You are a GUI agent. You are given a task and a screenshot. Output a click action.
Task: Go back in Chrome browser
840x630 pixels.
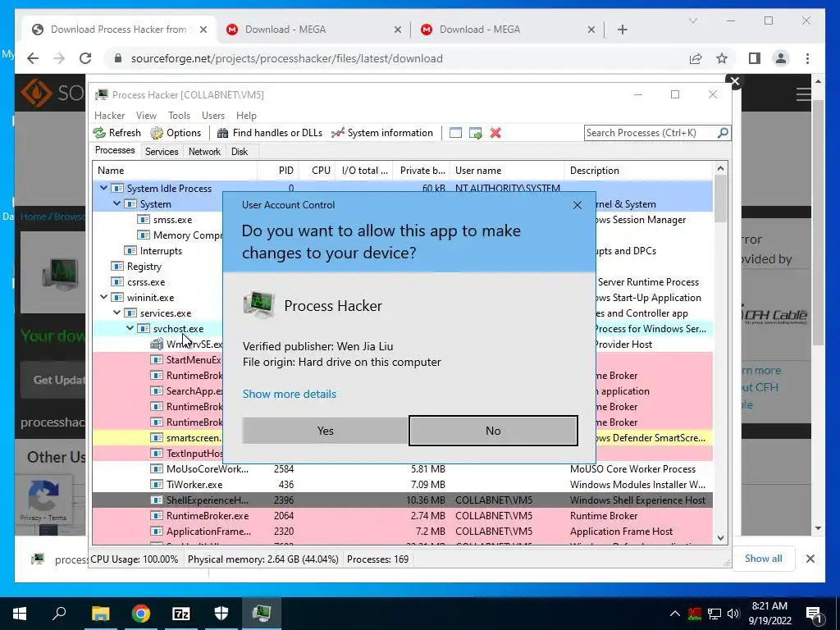[33, 58]
